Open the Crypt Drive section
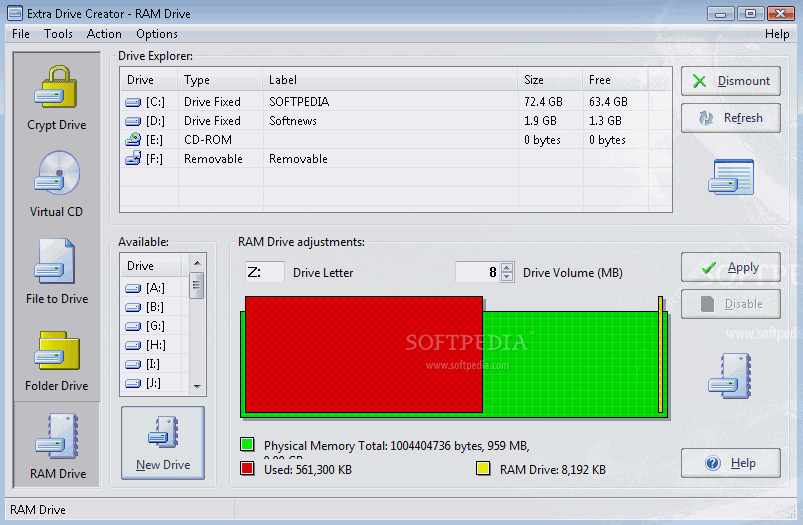 (x=56, y=98)
